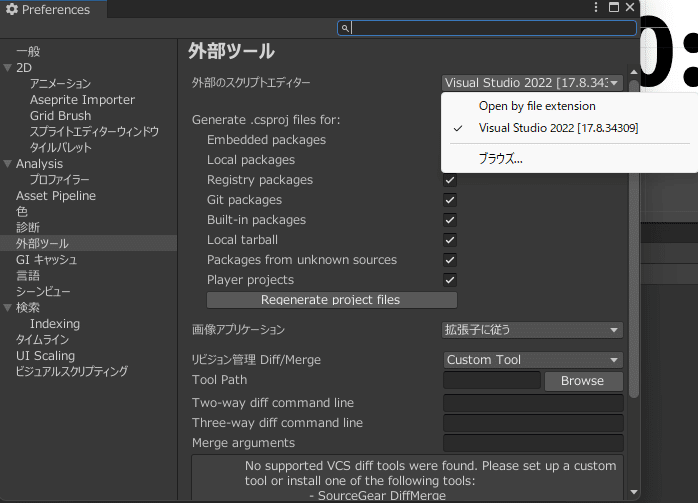
Task: Open the 診断 preferences section
Action: click(28, 228)
